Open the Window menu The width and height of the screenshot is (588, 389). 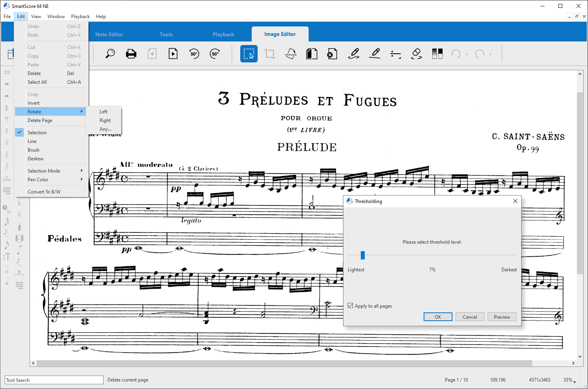click(56, 17)
